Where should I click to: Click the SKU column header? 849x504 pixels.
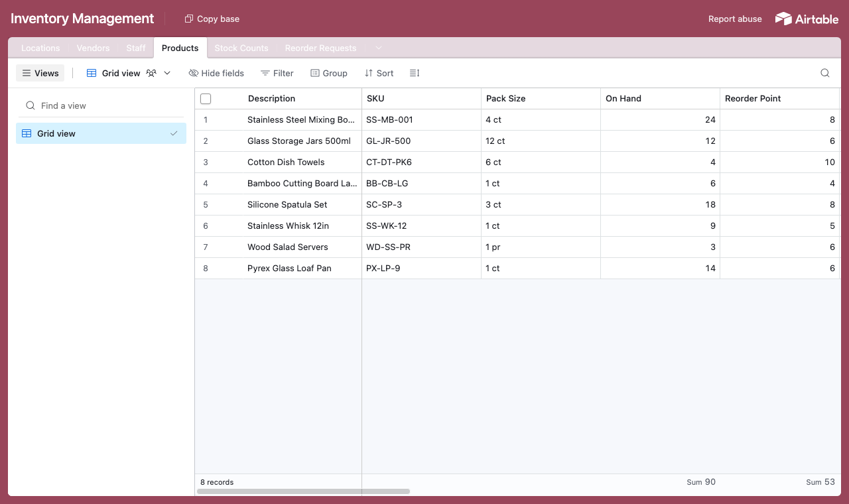(x=422, y=99)
